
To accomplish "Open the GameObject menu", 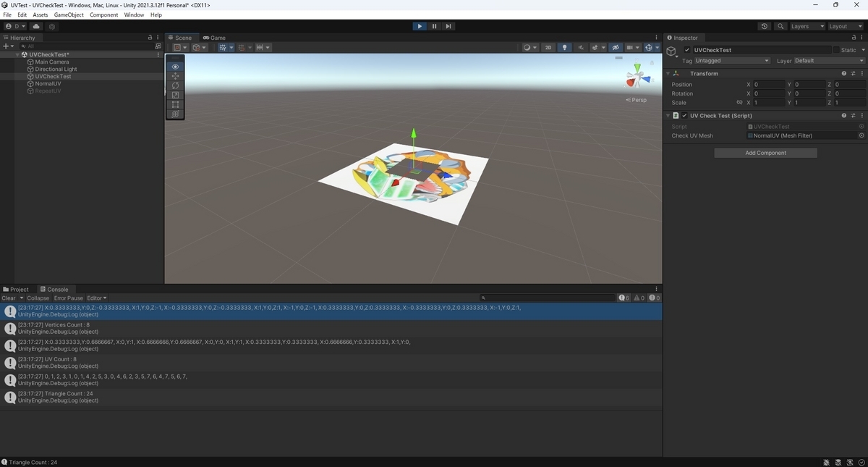I will [68, 14].
